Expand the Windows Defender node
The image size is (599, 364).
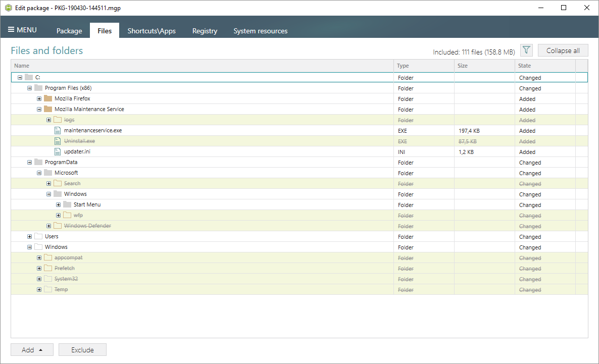point(48,226)
